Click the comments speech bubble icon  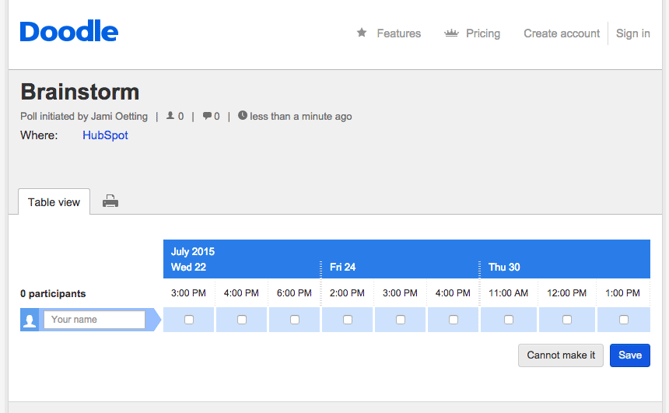click(207, 116)
